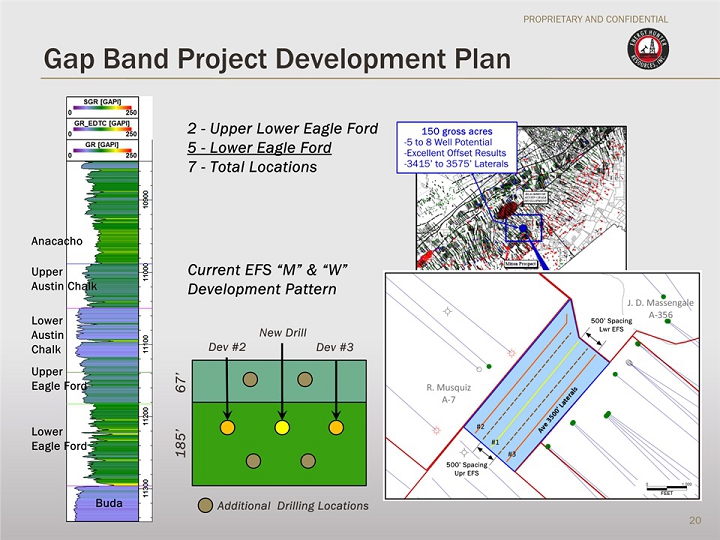720x540 pixels.
Task: Click the Additional Drilling Locations legend circle
Action: [205, 506]
